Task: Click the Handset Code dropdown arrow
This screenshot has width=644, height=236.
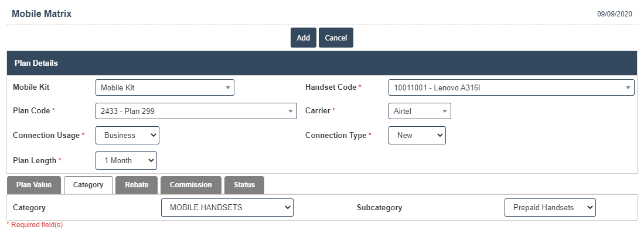Action: (x=628, y=88)
